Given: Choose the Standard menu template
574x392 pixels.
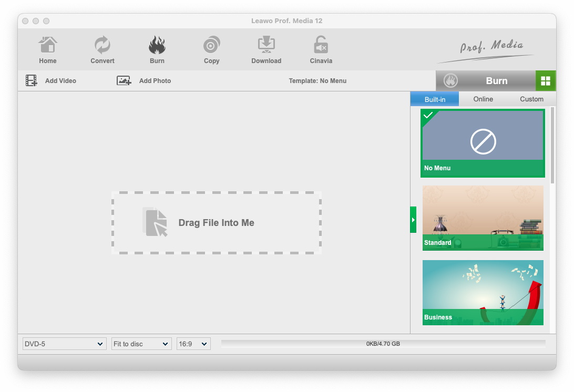Looking at the screenshot, I should coord(483,218).
